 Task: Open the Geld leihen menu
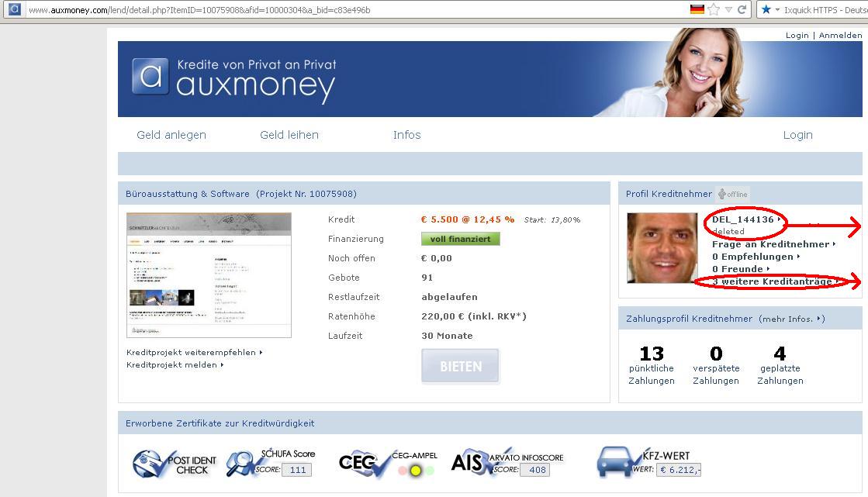click(x=289, y=134)
